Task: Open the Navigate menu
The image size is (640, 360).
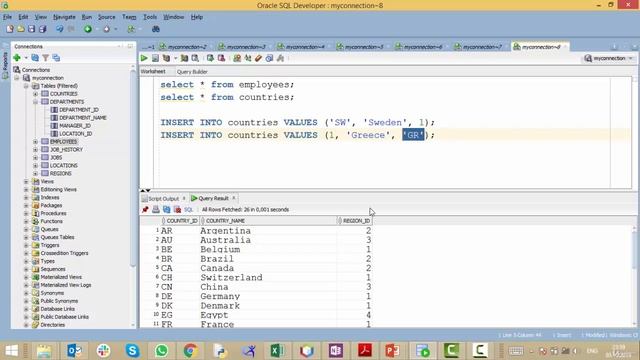Action: tap(64, 17)
